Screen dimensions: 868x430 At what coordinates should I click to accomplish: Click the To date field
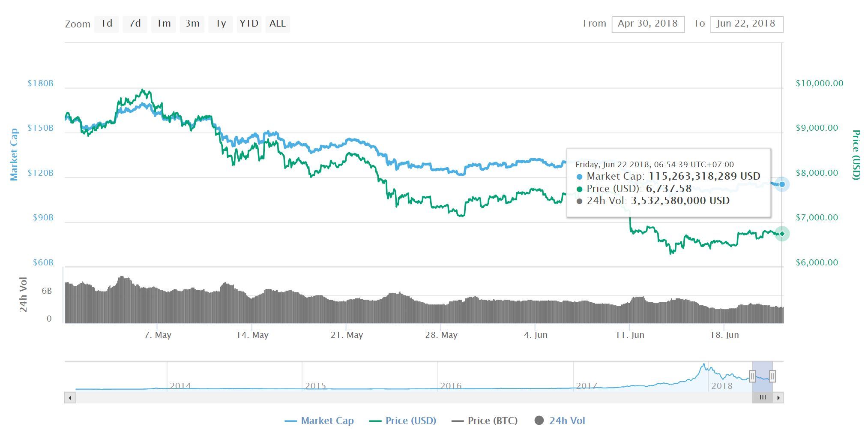(746, 24)
